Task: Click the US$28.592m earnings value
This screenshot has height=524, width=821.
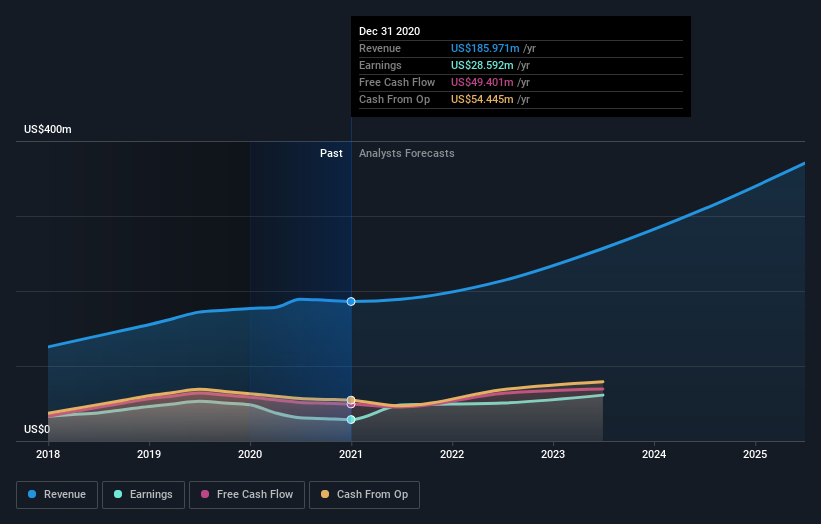Action: pyautogui.click(x=482, y=65)
